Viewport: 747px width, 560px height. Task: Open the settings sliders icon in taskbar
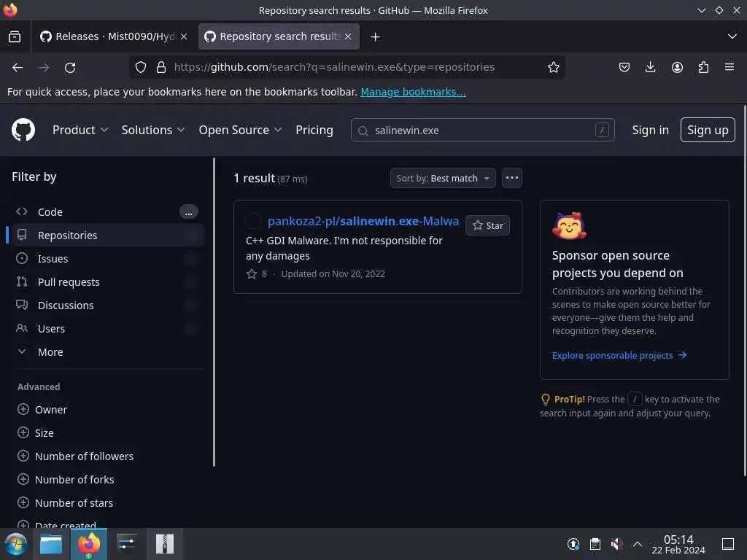[127, 544]
